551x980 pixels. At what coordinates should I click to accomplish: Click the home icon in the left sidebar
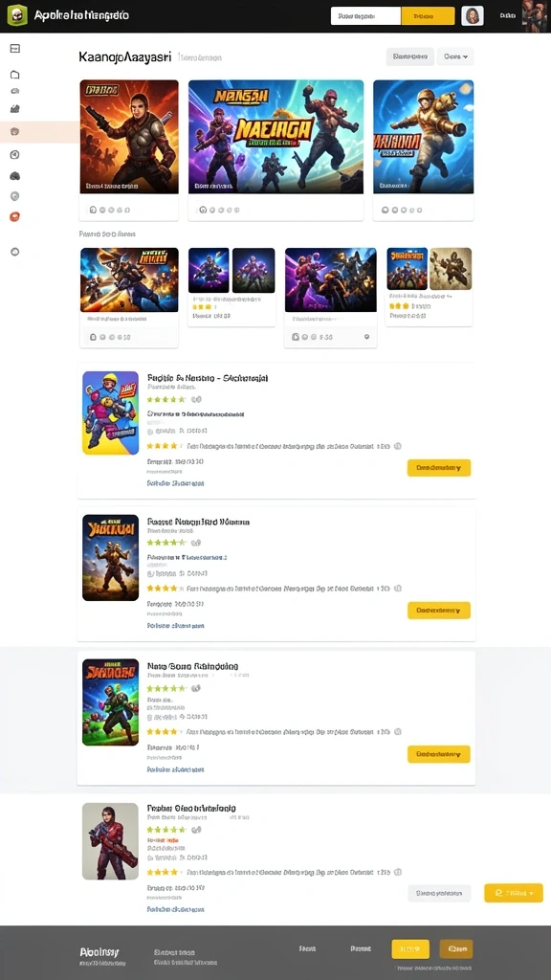(15, 75)
